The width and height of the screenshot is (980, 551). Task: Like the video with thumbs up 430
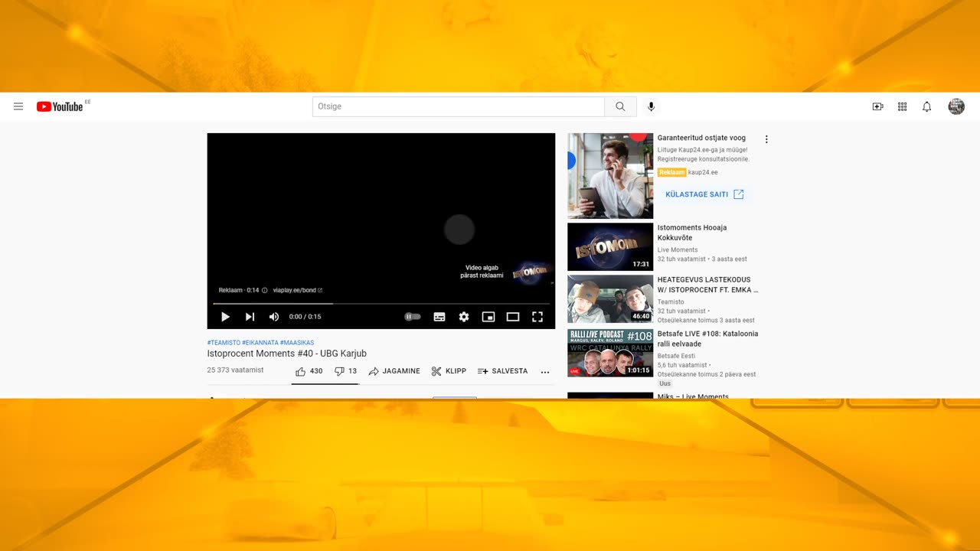click(309, 371)
